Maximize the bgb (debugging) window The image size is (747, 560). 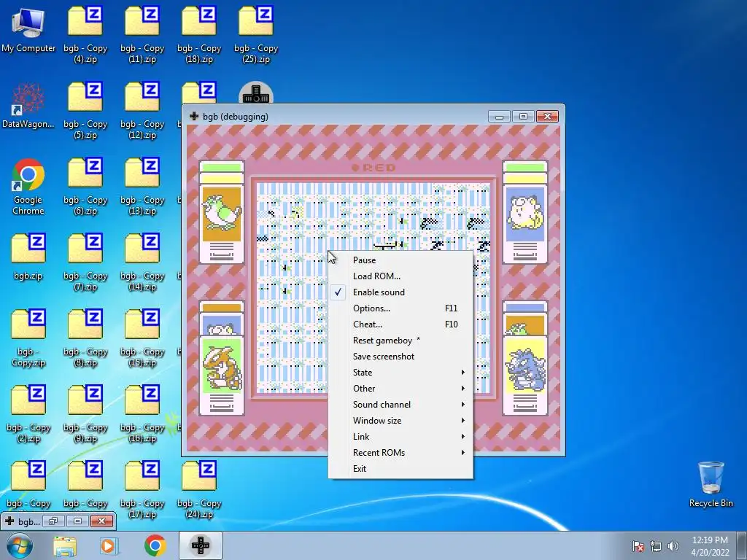point(522,117)
